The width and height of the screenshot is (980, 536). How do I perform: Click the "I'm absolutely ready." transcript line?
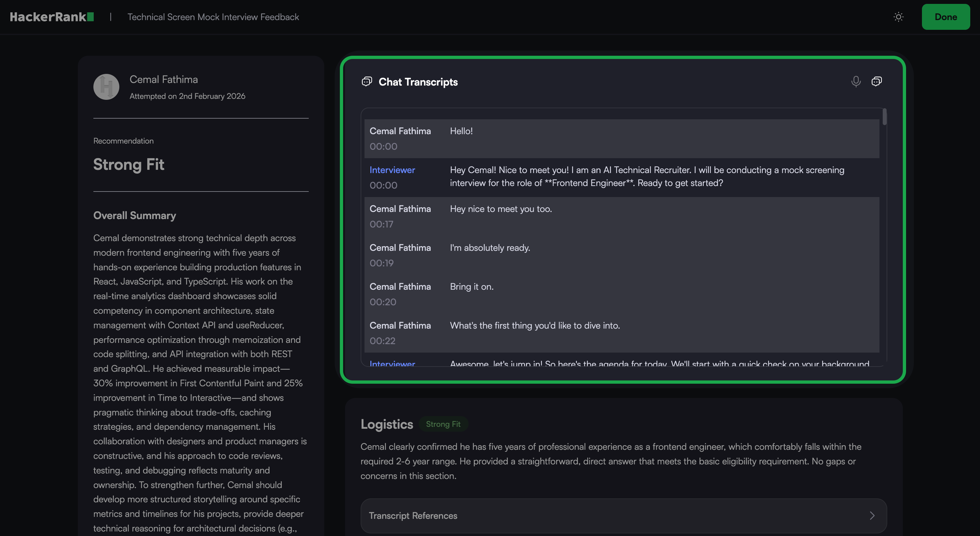point(490,248)
